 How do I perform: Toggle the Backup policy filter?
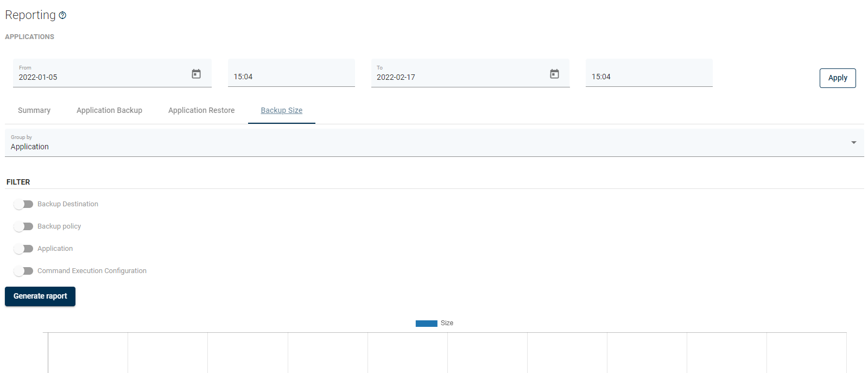click(x=23, y=226)
